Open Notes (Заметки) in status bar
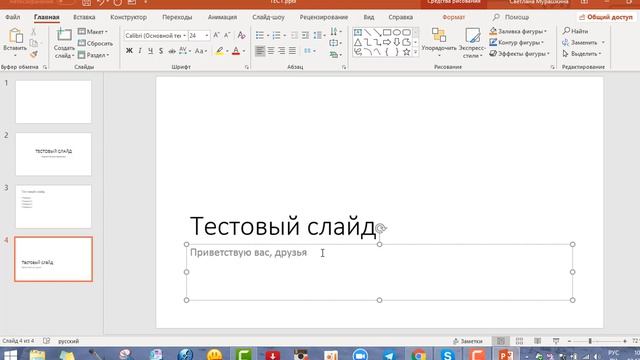The height and width of the screenshot is (360, 640). coord(468,341)
